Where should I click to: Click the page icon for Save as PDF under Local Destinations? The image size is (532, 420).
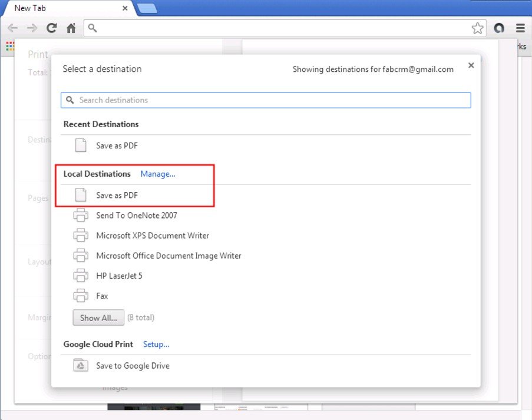(x=81, y=195)
